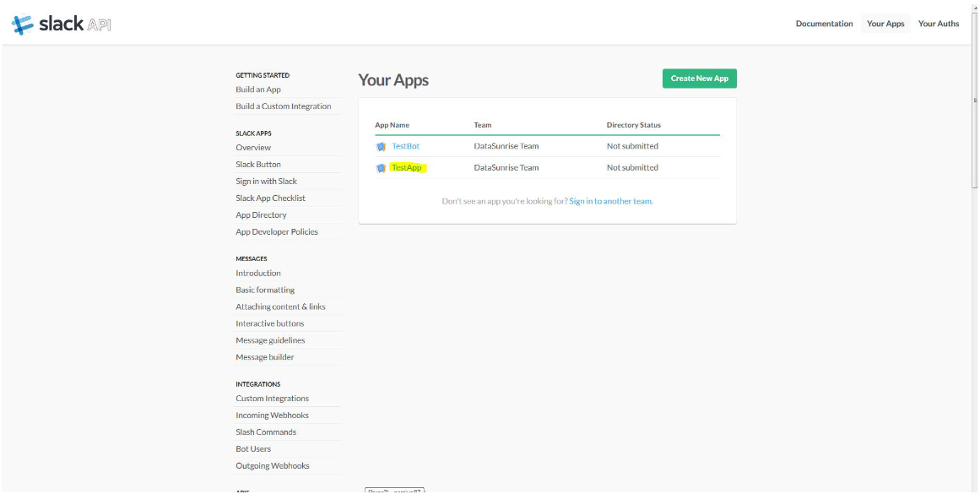980x494 pixels.
Task: Click the MESSAGES section heading
Action: point(252,259)
